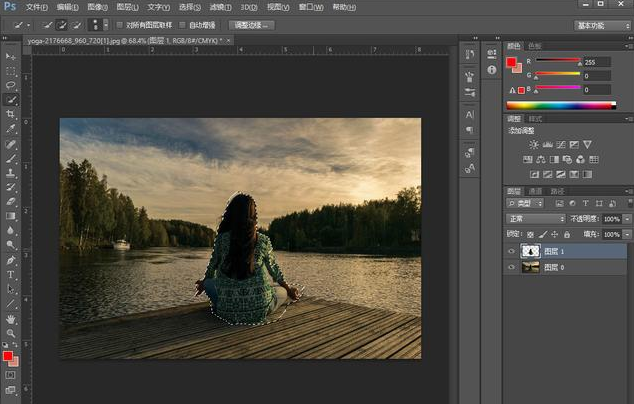The width and height of the screenshot is (634, 404).
Task: Pick the Eyedropper tool
Action: (x=11, y=128)
